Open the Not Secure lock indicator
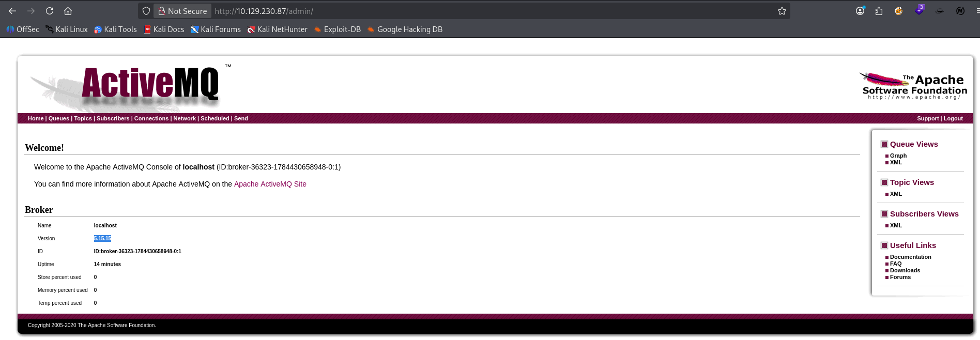Image resolution: width=980 pixels, height=340 pixels. (182, 11)
